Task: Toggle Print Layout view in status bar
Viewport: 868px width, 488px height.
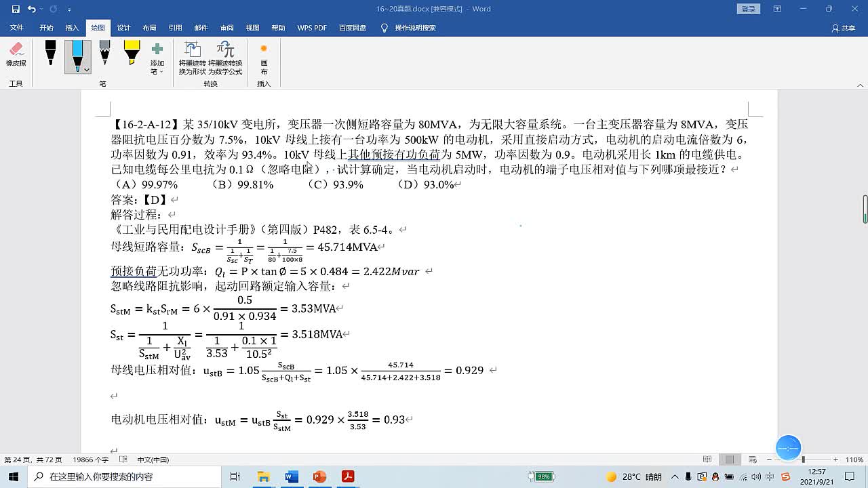Action: pos(730,460)
